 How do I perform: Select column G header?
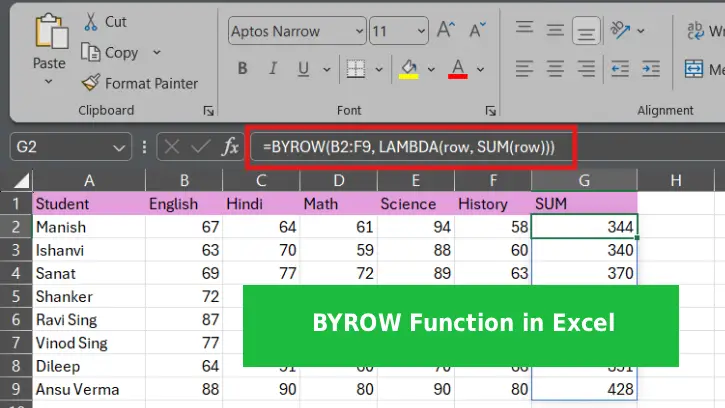[x=584, y=180]
